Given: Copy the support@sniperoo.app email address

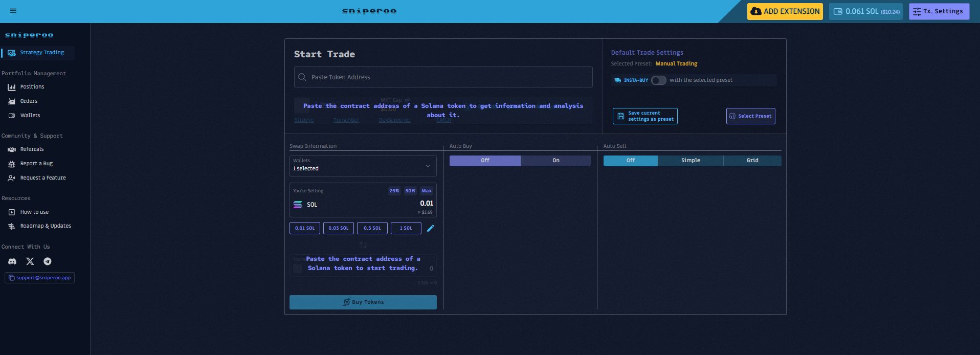Looking at the screenshot, I should (x=40, y=278).
